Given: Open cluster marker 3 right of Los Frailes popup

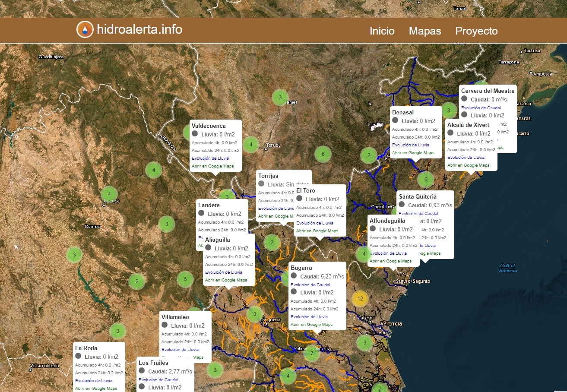Looking at the screenshot, I should [x=215, y=370].
